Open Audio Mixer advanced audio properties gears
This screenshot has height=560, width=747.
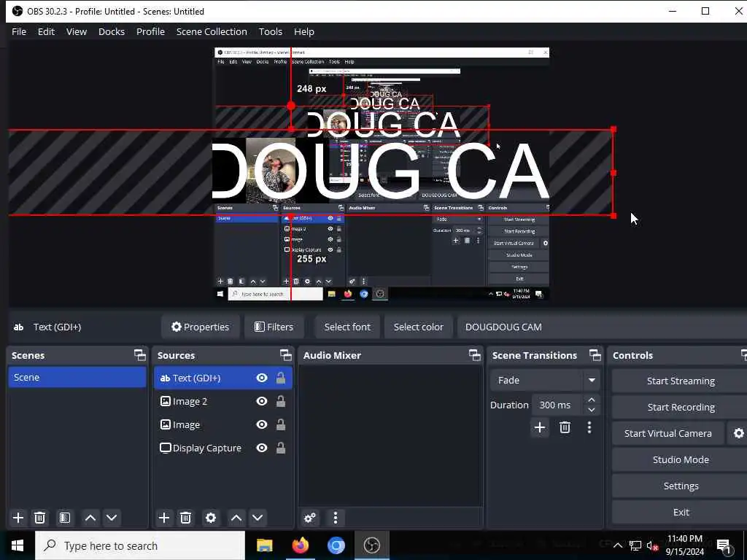310,518
